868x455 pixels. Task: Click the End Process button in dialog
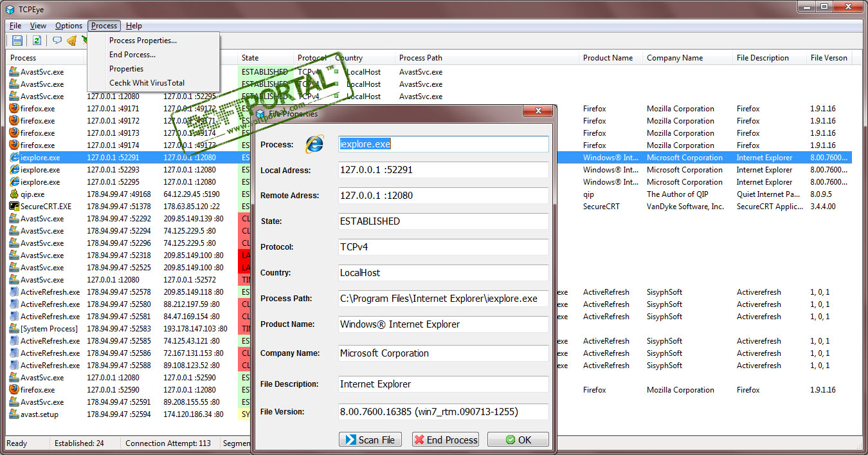point(446,440)
